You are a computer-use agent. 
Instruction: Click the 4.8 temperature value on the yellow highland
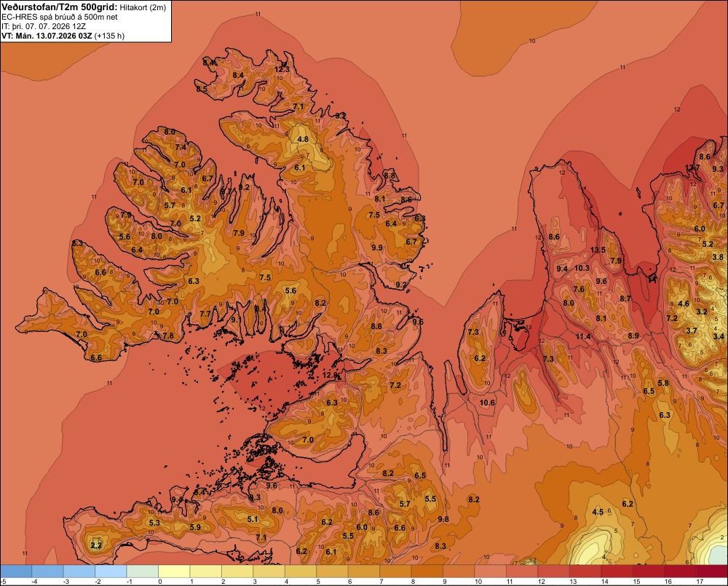(x=303, y=139)
